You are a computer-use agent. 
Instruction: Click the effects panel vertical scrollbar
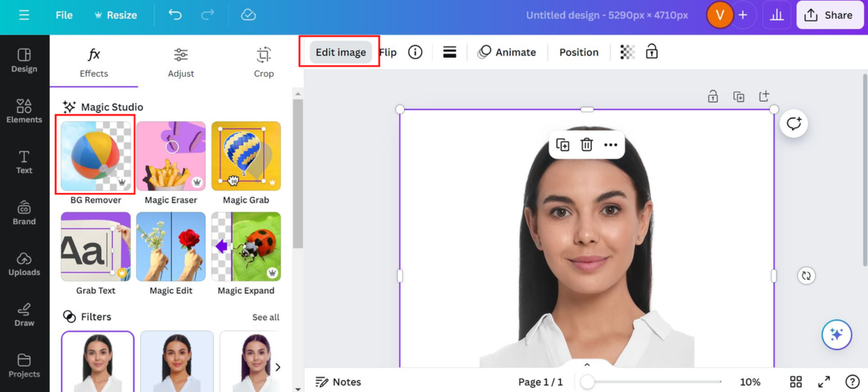pos(297,174)
